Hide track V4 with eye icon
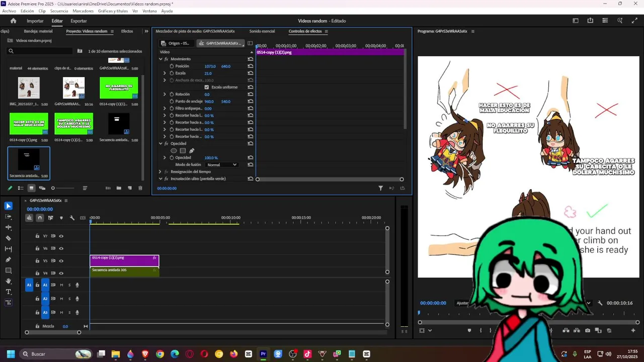The height and width of the screenshot is (362, 644). 61,273
